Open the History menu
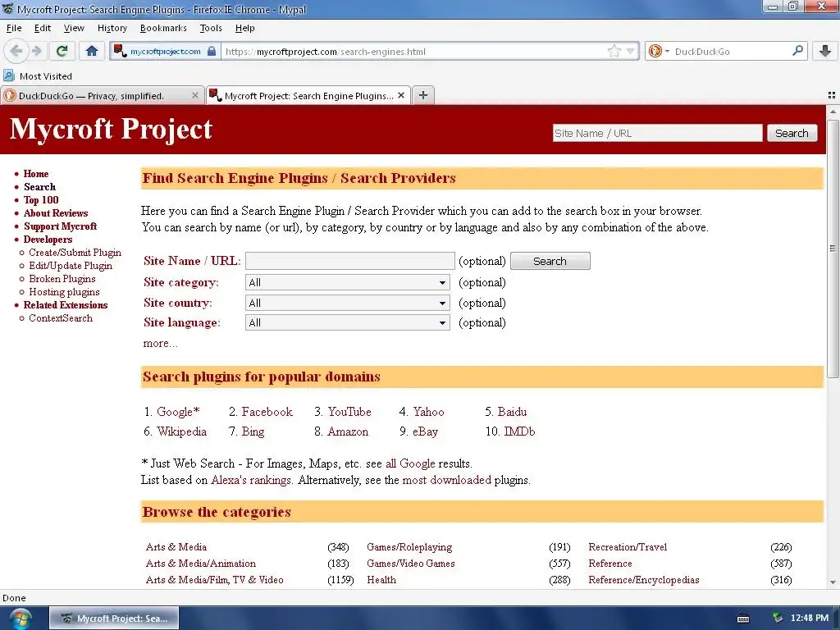This screenshot has height=630, width=840. tap(112, 28)
